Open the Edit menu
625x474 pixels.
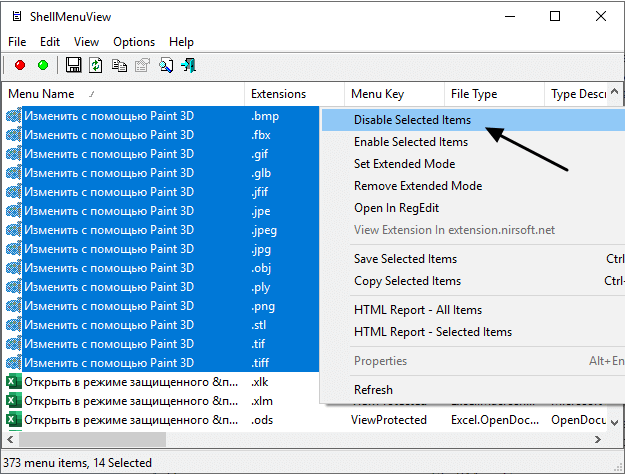[x=50, y=42]
